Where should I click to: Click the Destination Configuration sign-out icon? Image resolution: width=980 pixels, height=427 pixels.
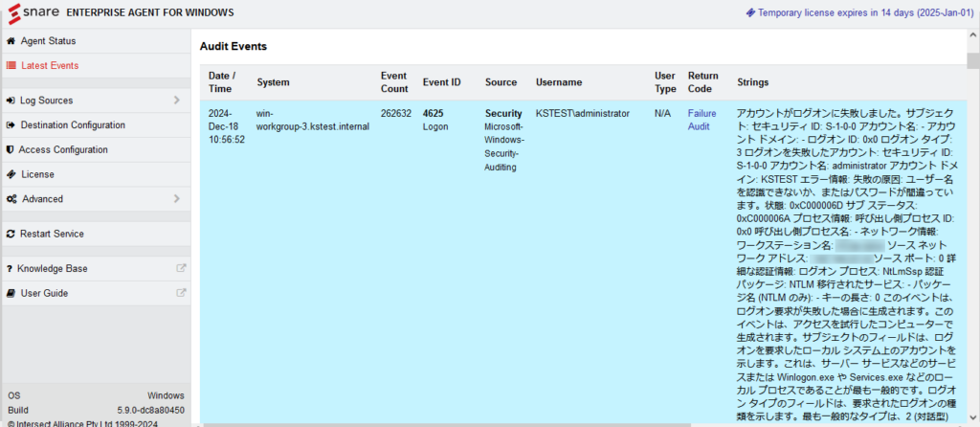pyautogui.click(x=11, y=125)
